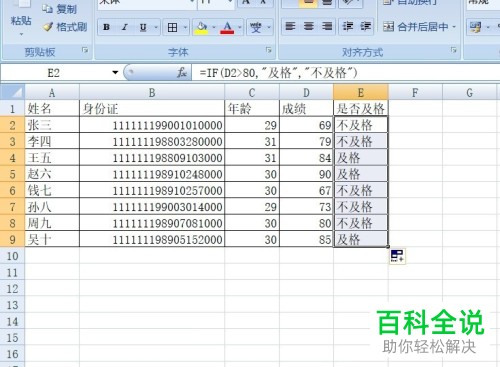Click the Increase Indent icon
500x367 pixels.
[365, 26]
